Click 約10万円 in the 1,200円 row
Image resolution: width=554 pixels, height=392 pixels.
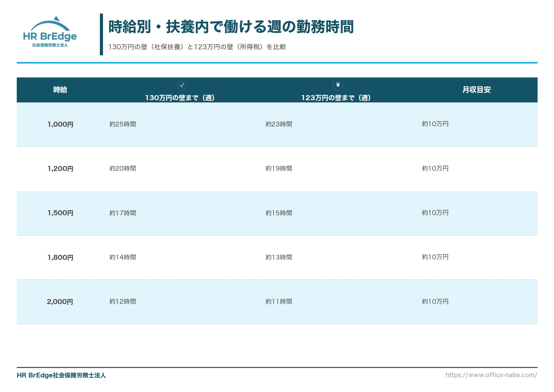[435, 168]
